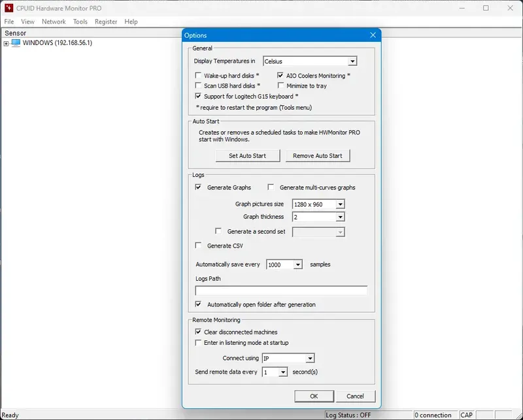This screenshot has height=420, width=523.
Task: Enable Wake-up hard disks checkbox
Action: pyautogui.click(x=198, y=75)
